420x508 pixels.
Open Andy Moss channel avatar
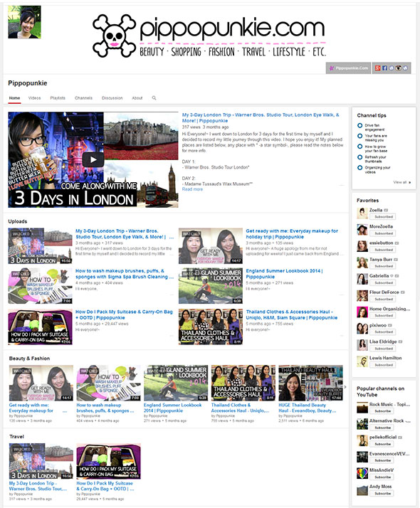point(362,490)
